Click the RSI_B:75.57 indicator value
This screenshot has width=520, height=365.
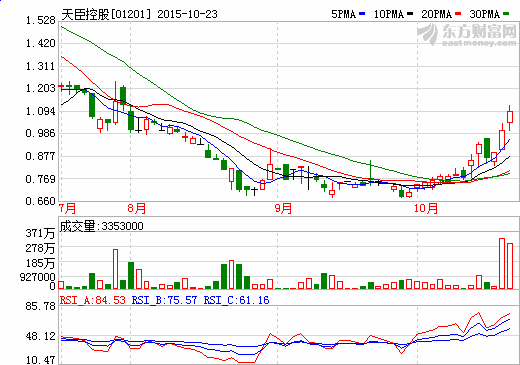[x=164, y=300]
